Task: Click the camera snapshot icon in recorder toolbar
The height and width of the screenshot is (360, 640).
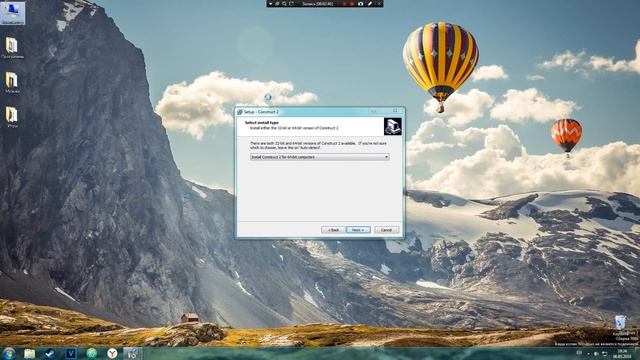Action: (360, 4)
